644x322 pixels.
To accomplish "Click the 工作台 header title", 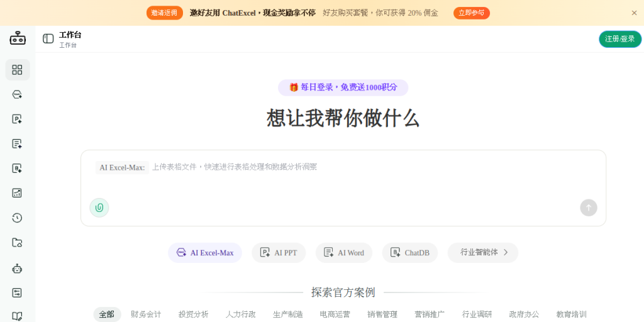I will point(70,35).
